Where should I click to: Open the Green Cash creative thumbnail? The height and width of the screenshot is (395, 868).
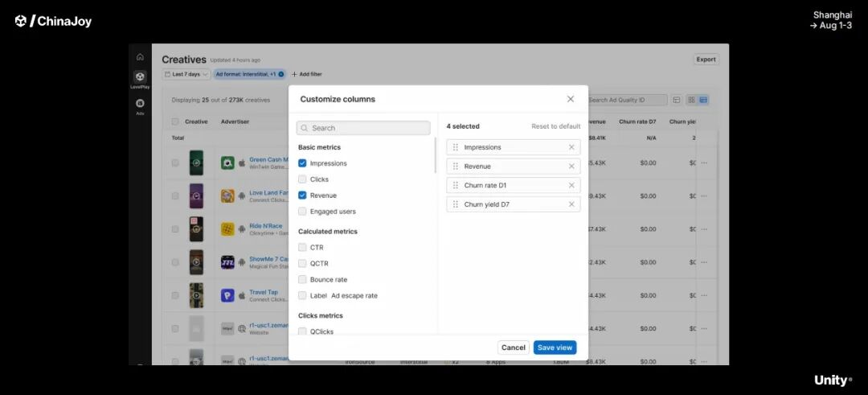(x=197, y=163)
